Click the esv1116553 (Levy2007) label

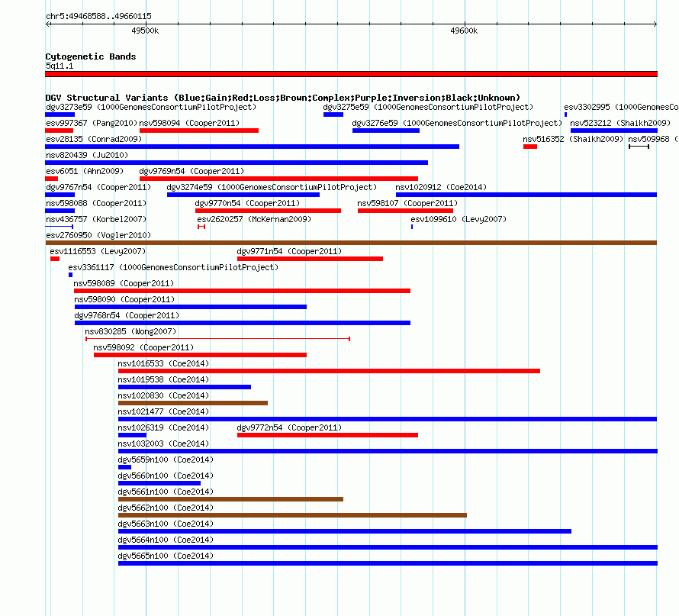[98, 251]
